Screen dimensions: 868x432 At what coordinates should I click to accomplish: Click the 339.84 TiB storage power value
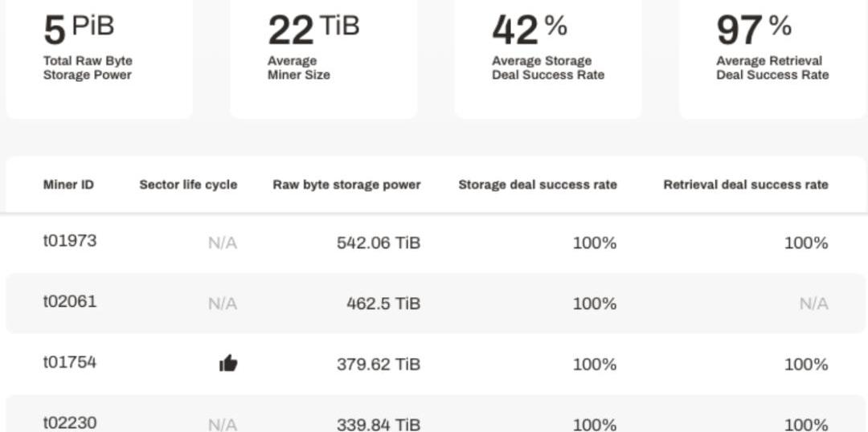pos(378,424)
